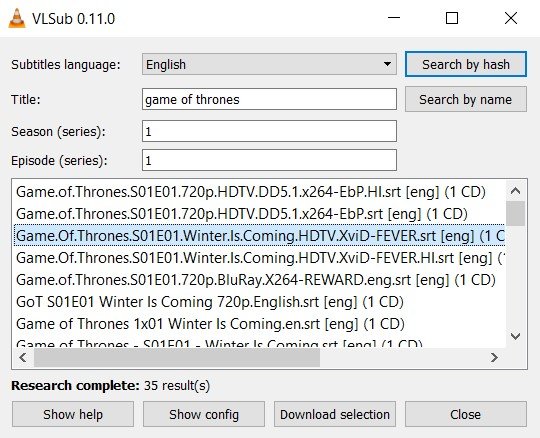Select the XviD-FEVER.HI.srt subtitle result
The image size is (540, 438).
click(x=260, y=258)
